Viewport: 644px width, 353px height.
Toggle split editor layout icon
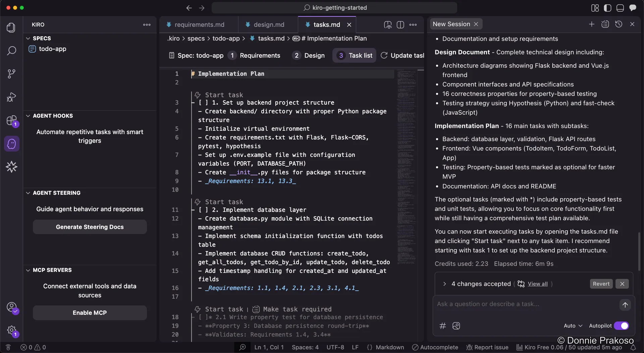click(x=401, y=24)
